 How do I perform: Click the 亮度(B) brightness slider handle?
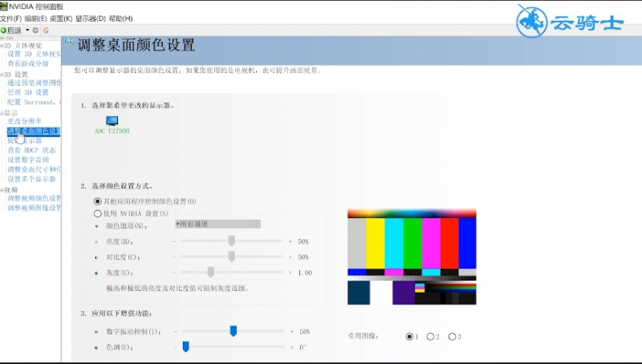point(232,241)
